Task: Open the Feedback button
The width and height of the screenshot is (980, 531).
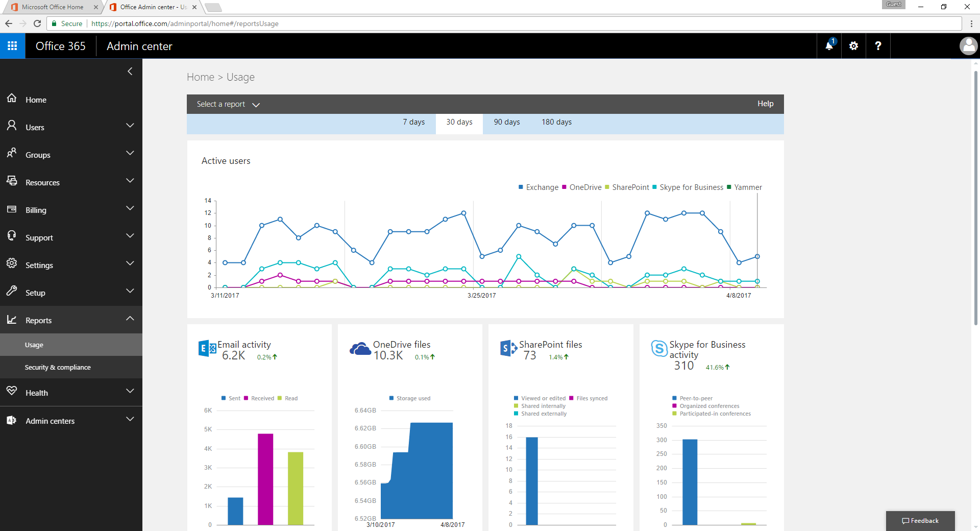Action: tap(920, 521)
